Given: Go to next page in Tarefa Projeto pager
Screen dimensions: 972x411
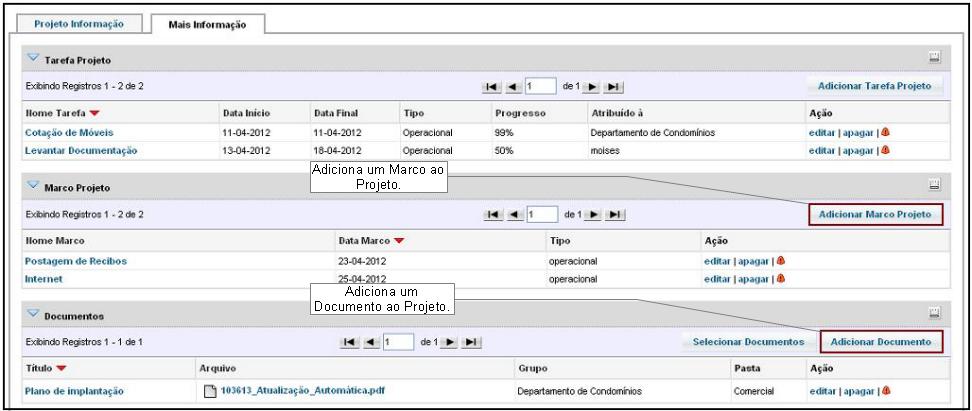Looking at the screenshot, I should 591,87.
